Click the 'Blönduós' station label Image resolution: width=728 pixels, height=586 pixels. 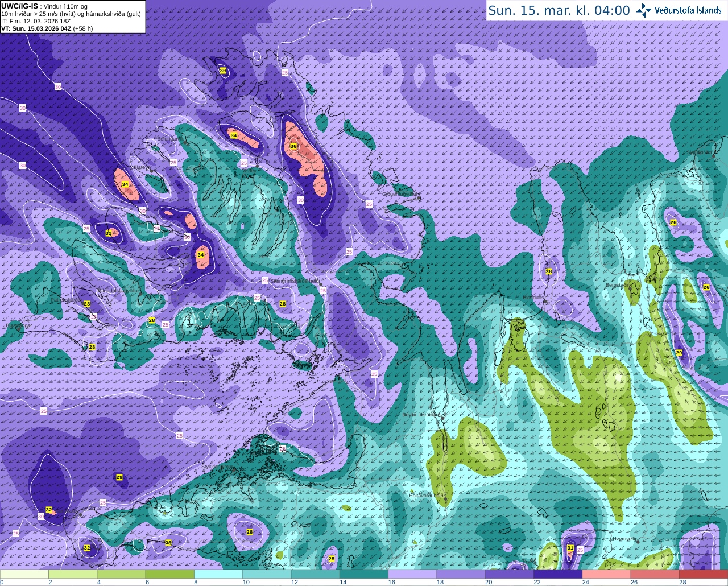pos(533,298)
